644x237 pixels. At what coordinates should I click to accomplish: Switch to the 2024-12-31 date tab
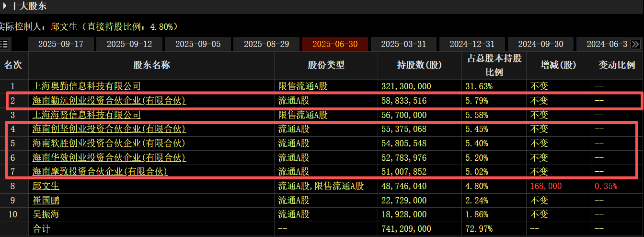(x=472, y=44)
